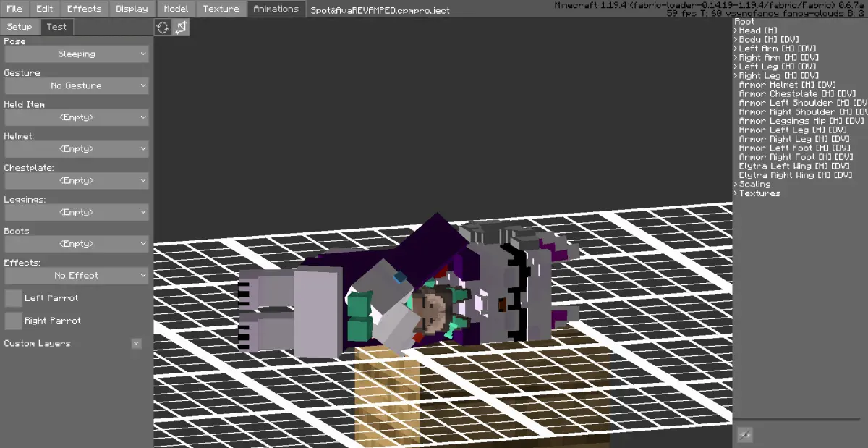Select Armor Left Leg in the tree
This screenshot has height=448, width=868.
coord(793,130)
